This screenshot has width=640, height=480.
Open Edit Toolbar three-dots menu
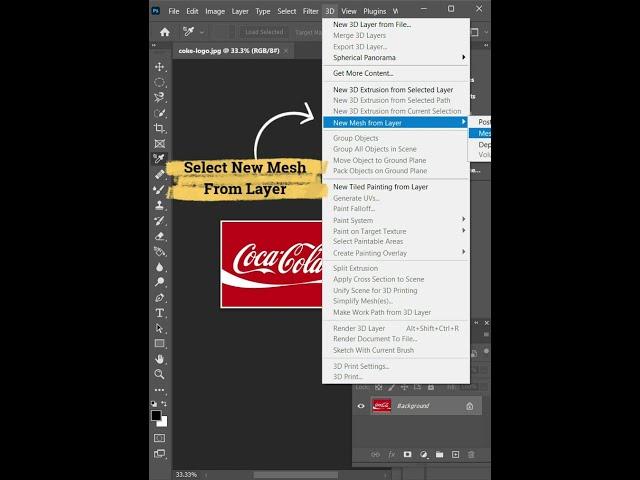coord(159,390)
